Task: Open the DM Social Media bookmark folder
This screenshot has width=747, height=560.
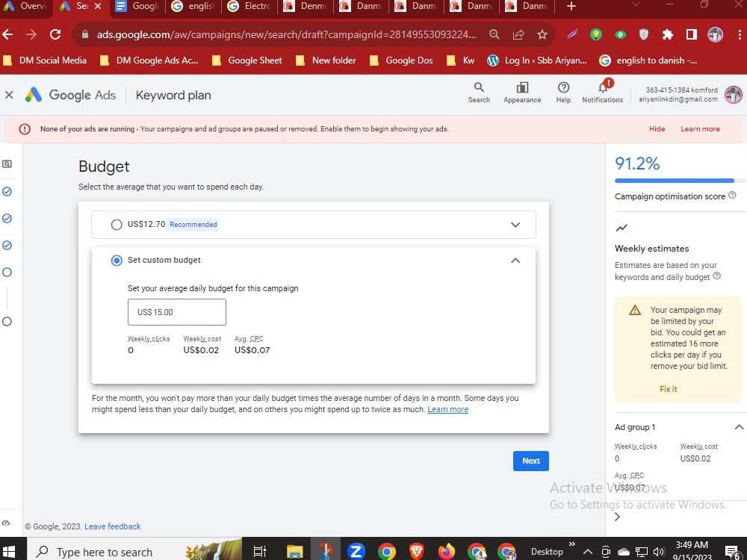Action: (x=46, y=60)
